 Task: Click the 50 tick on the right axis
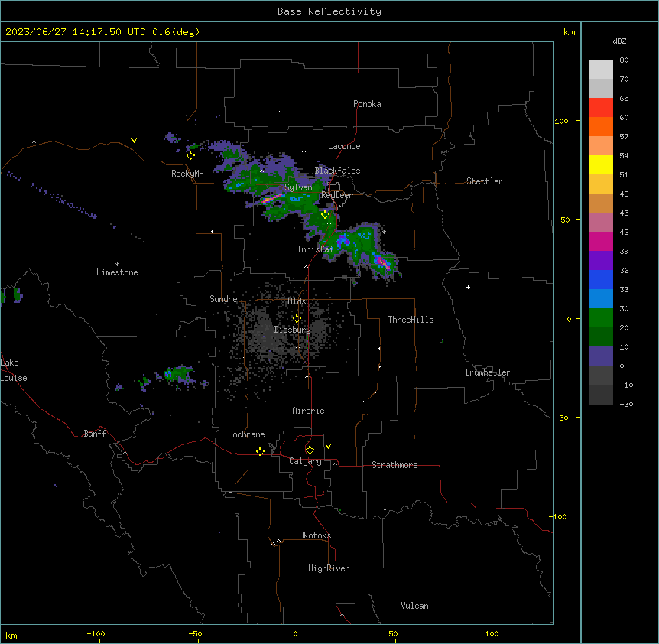click(565, 220)
